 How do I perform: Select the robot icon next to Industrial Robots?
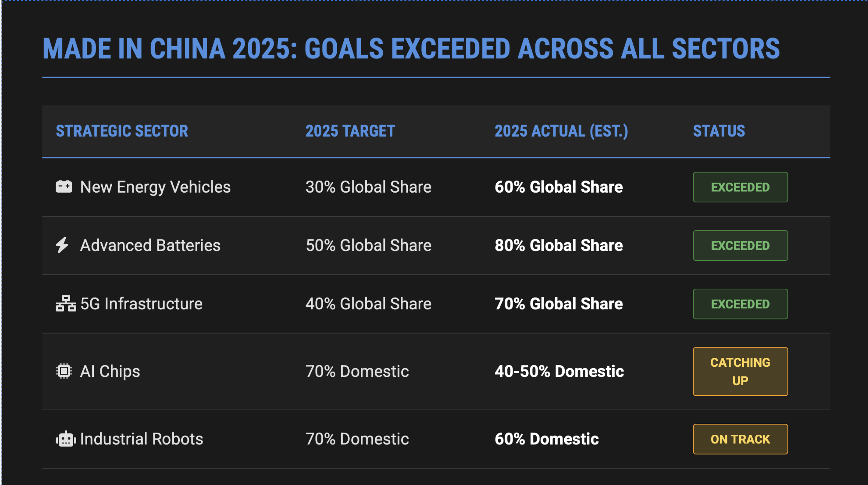[x=66, y=439]
